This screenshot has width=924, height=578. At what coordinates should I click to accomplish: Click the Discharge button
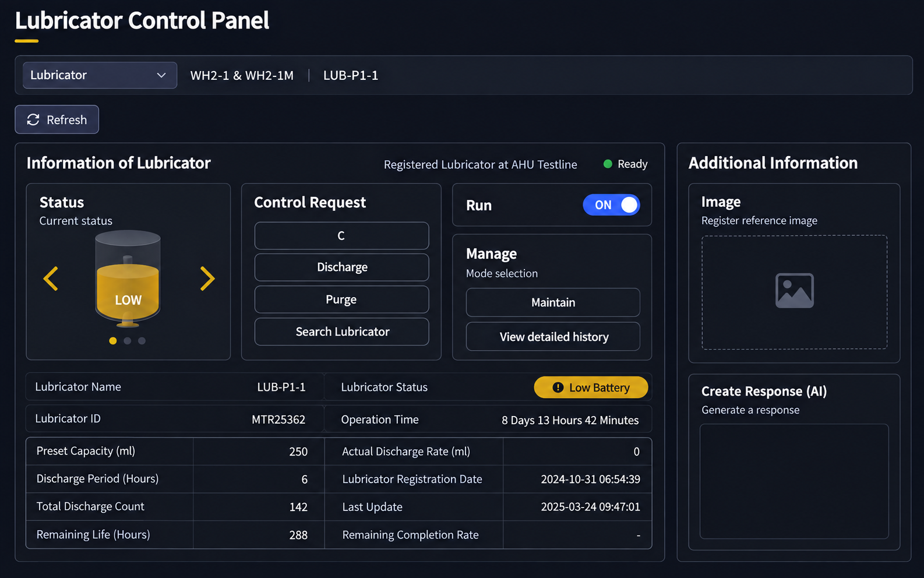pos(341,267)
